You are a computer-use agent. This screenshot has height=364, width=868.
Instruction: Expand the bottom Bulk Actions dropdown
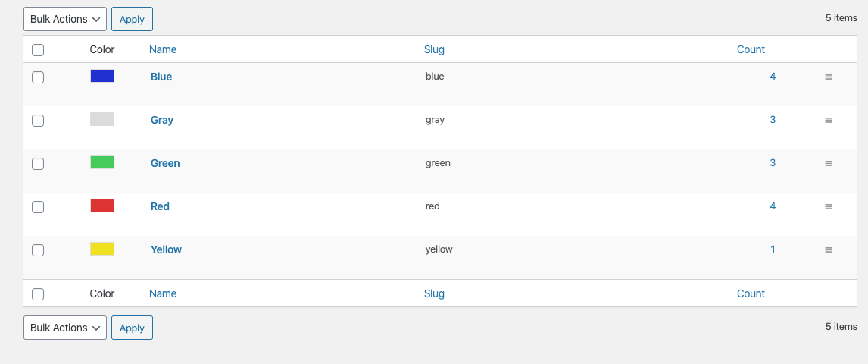tap(65, 328)
